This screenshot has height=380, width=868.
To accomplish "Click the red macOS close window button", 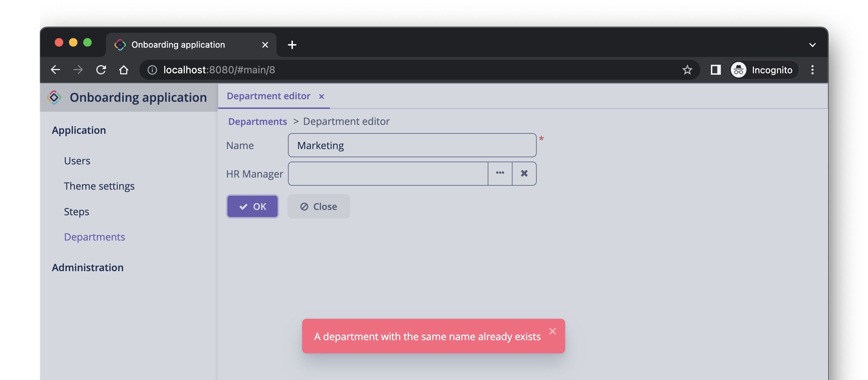I will [59, 43].
